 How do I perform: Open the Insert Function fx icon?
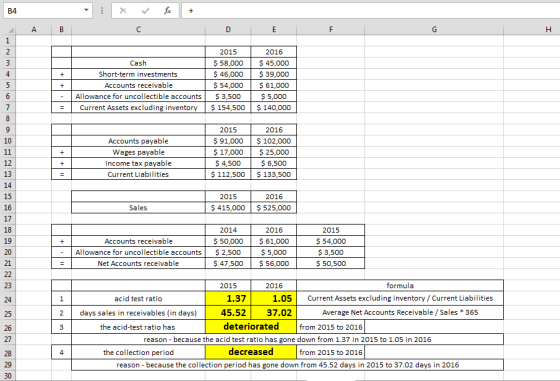point(168,11)
